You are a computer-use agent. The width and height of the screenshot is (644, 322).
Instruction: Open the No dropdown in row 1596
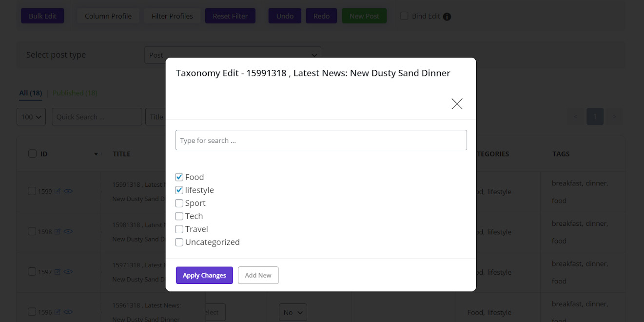(293, 312)
